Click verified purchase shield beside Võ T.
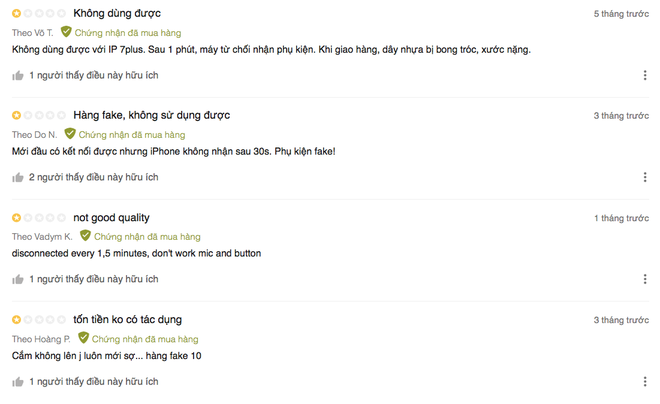Viewport: 660px width, 404px height. pyautogui.click(x=66, y=32)
